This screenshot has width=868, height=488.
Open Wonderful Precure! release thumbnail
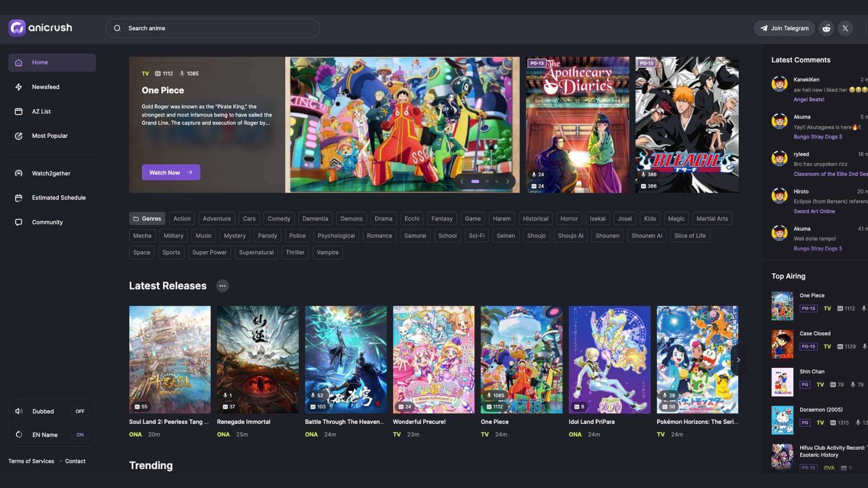pos(433,359)
